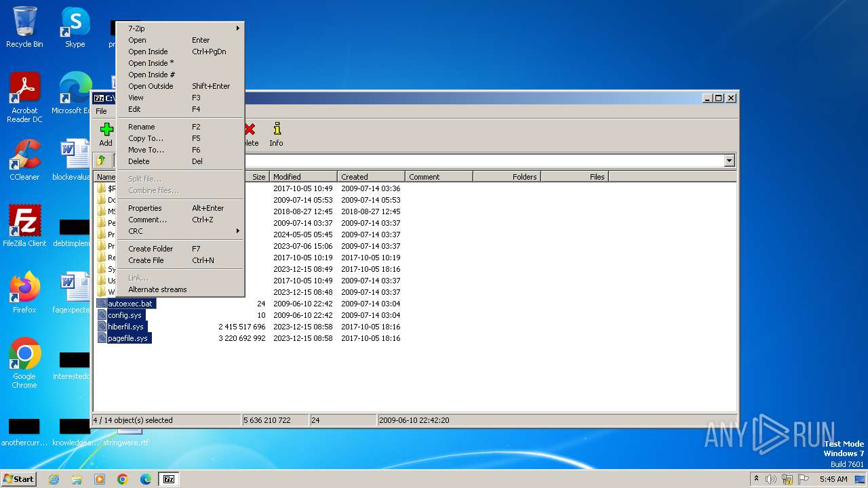Image resolution: width=868 pixels, height=488 pixels.
Task: Click the pagefile.sys size 3 220 692 992
Action: pyautogui.click(x=241, y=338)
